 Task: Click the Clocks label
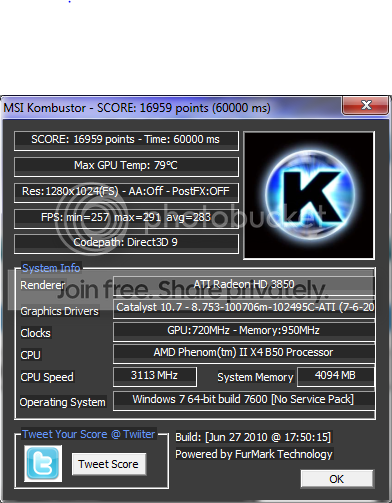[x=35, y=333]
